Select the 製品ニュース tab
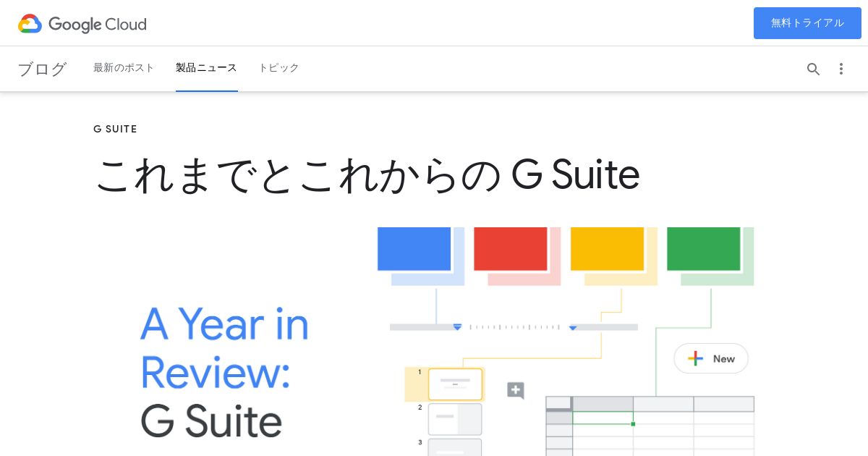The height and width of the screenshot is (456, 868). pyautogui.click(x=206, y=68)
